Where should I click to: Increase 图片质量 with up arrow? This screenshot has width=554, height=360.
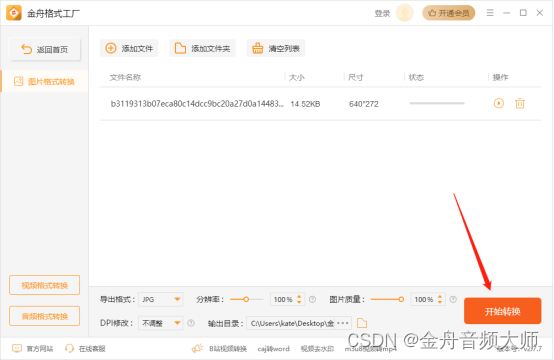point(440,297)
